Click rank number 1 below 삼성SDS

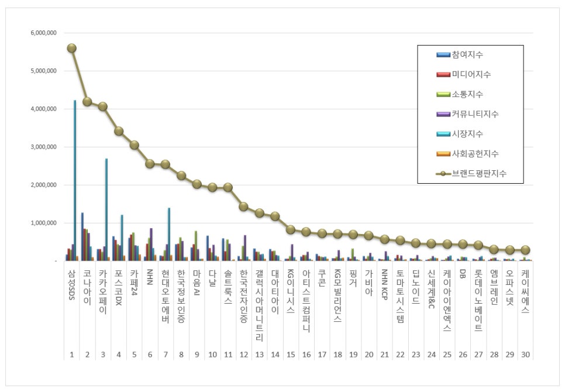[72, 355]
